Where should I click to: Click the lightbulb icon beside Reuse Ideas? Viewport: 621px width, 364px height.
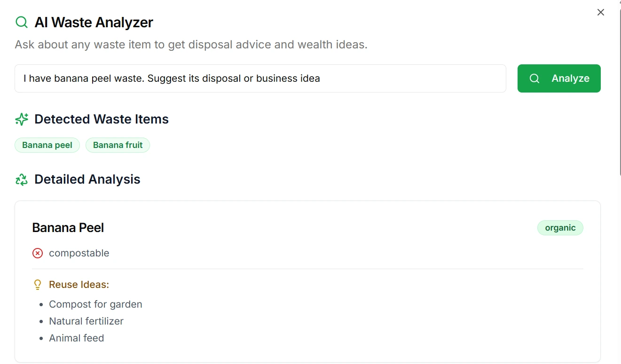38,285
